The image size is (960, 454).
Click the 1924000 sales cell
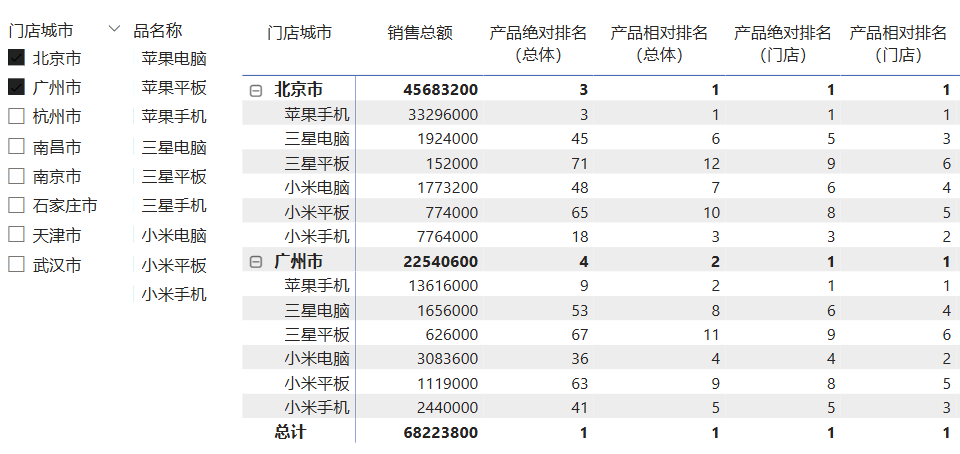point(448,139)
